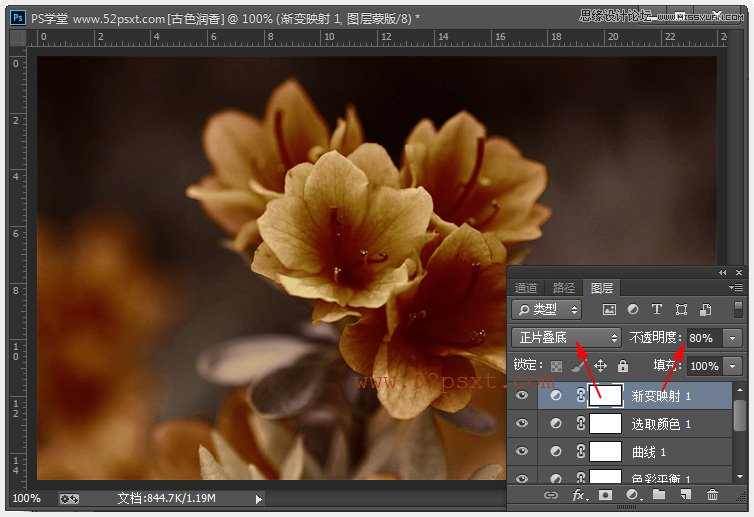The width and height of the screenshot is (754, 517).
Task: Click adjustment icon of 曲线 1 layer
Action: (556, 451)
